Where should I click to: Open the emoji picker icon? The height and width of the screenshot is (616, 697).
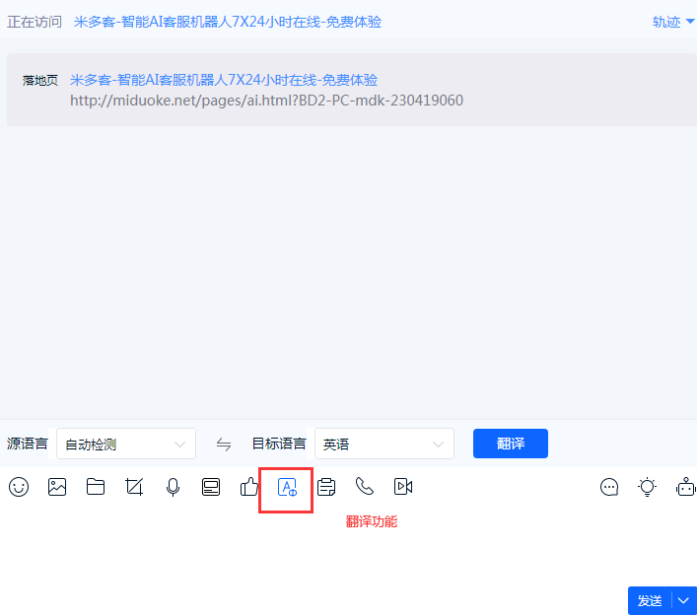19,487
